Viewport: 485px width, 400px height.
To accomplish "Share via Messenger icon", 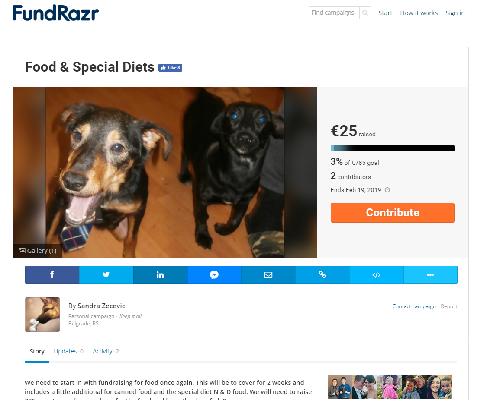I will [214, 275].
